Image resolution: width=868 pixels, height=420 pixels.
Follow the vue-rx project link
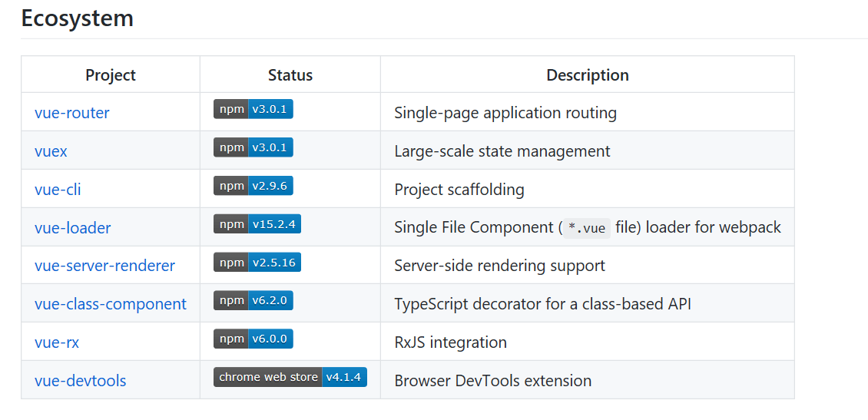click(57, 342)
